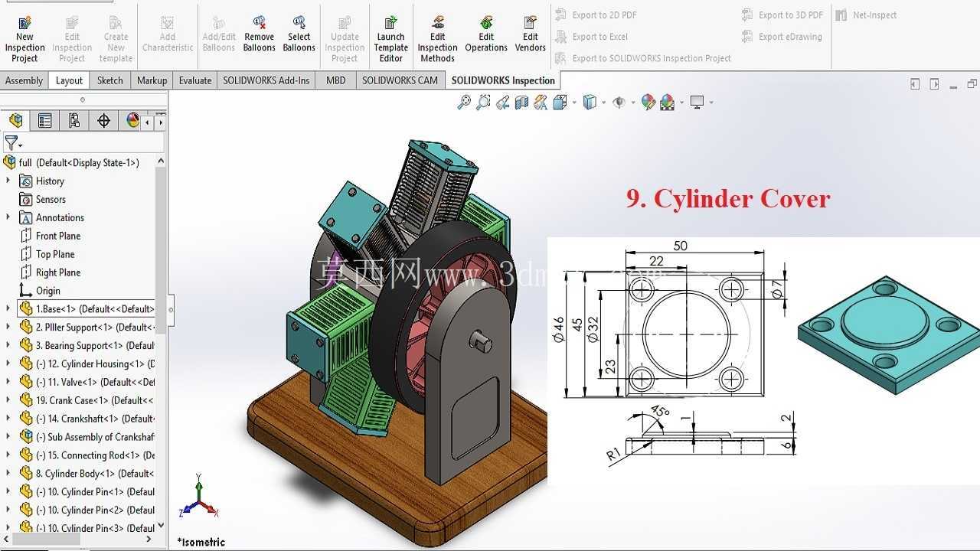
Task: Click Export to 3D PDF
Action: pyautogui.click(x=782, y=15)
